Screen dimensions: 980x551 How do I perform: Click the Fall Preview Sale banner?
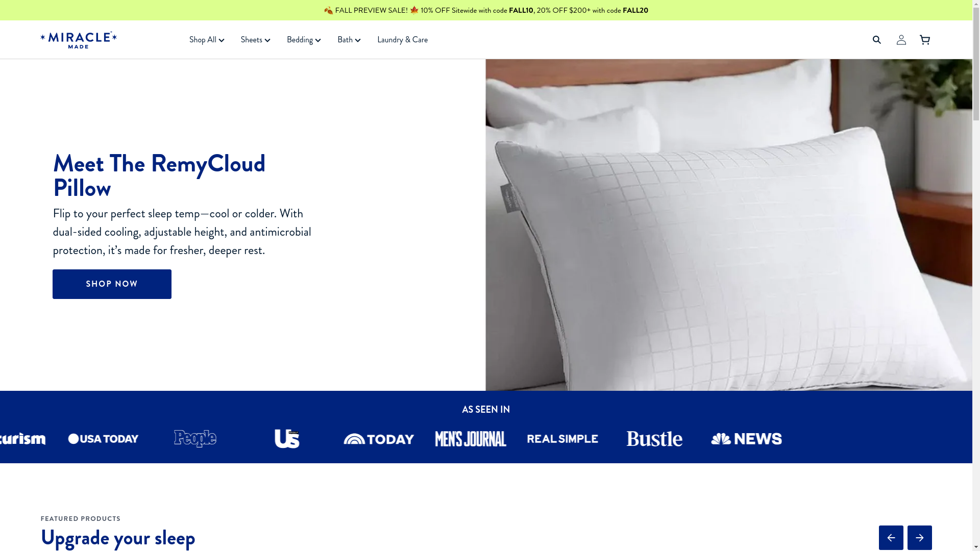(x=486, y=10)
